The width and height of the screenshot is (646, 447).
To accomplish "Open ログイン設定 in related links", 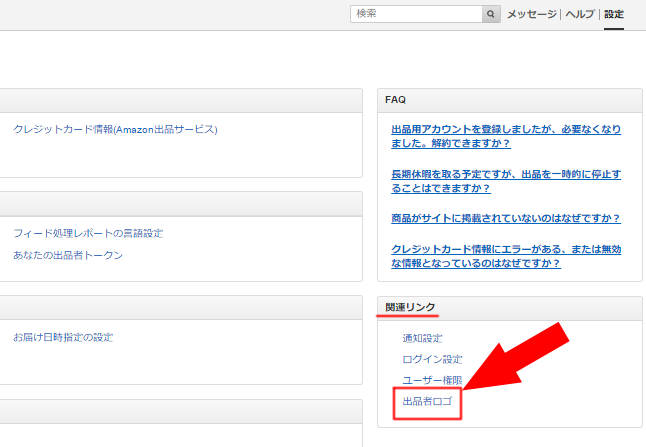I will coord(432,359).
